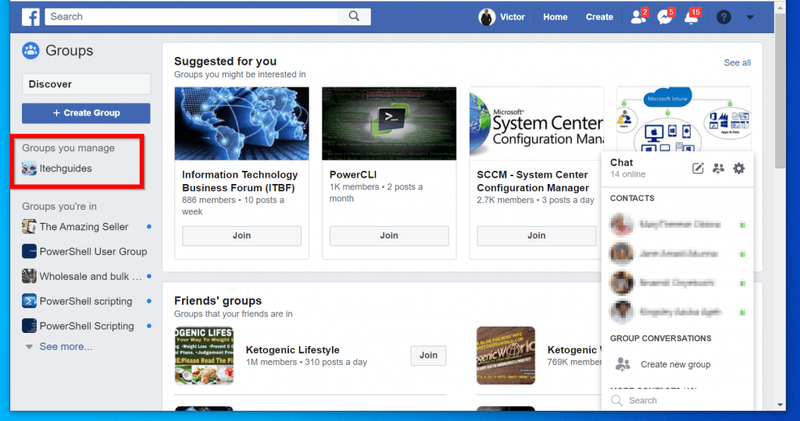This screenshot has width=800, height=421.
Task: Open Chat settings gear icon
Action: coord(739,168)
